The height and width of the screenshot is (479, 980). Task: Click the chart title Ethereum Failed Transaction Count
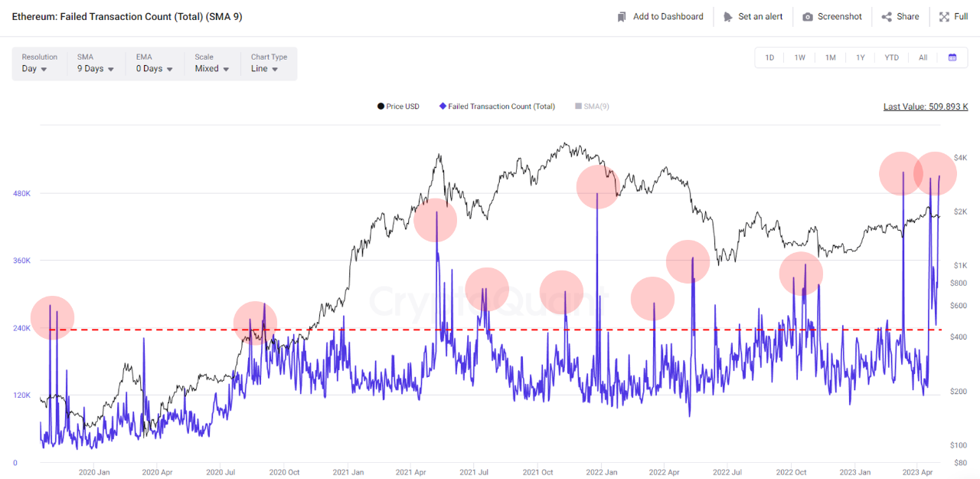[x=127, y=16]
